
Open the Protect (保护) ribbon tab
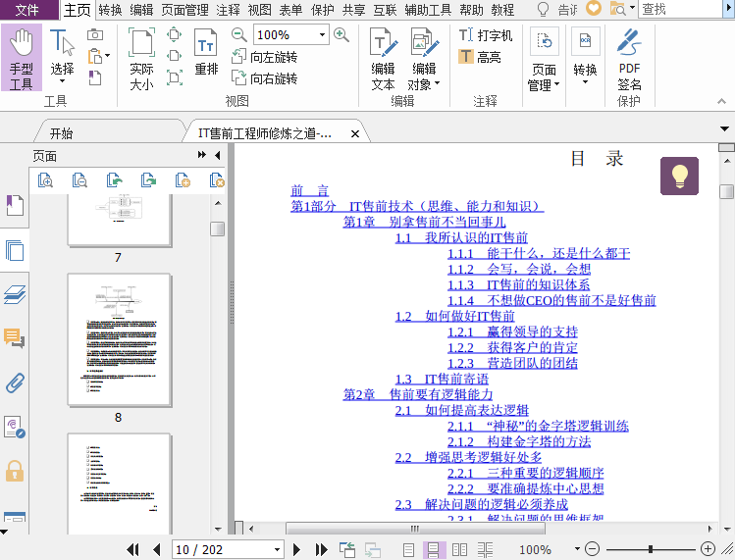pos(323,10)
